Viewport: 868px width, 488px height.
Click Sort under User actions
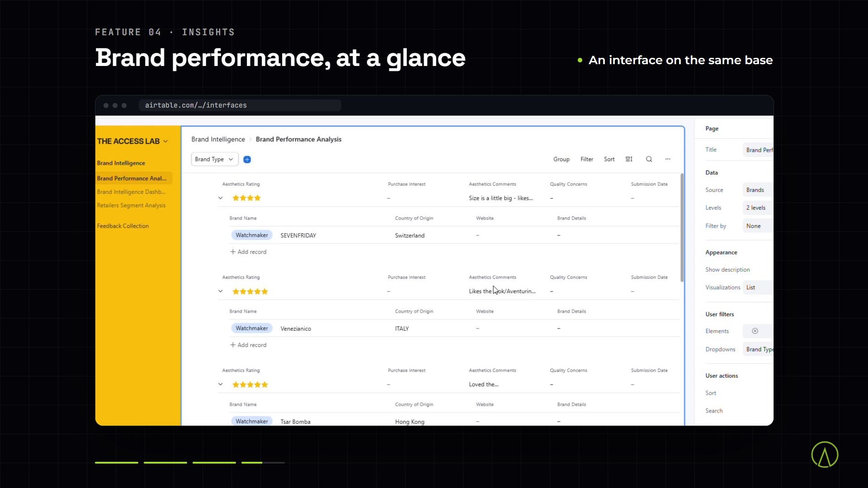(711, 393)
